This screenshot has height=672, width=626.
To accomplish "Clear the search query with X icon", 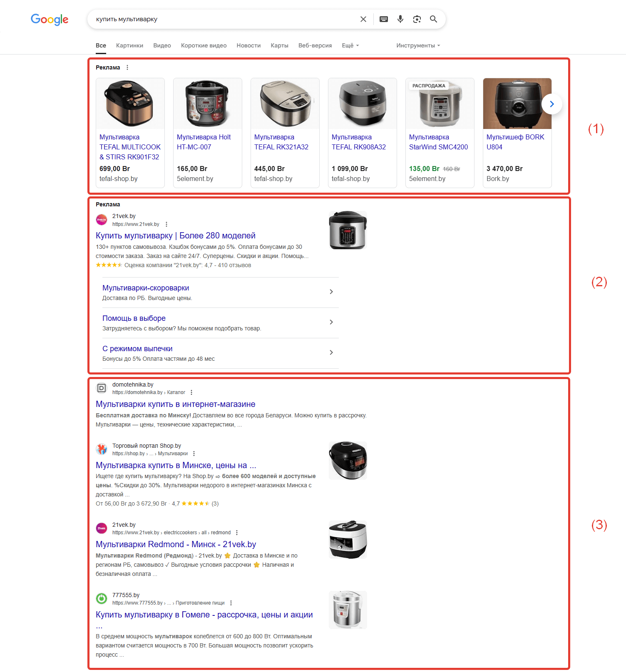I will point(363,19).
